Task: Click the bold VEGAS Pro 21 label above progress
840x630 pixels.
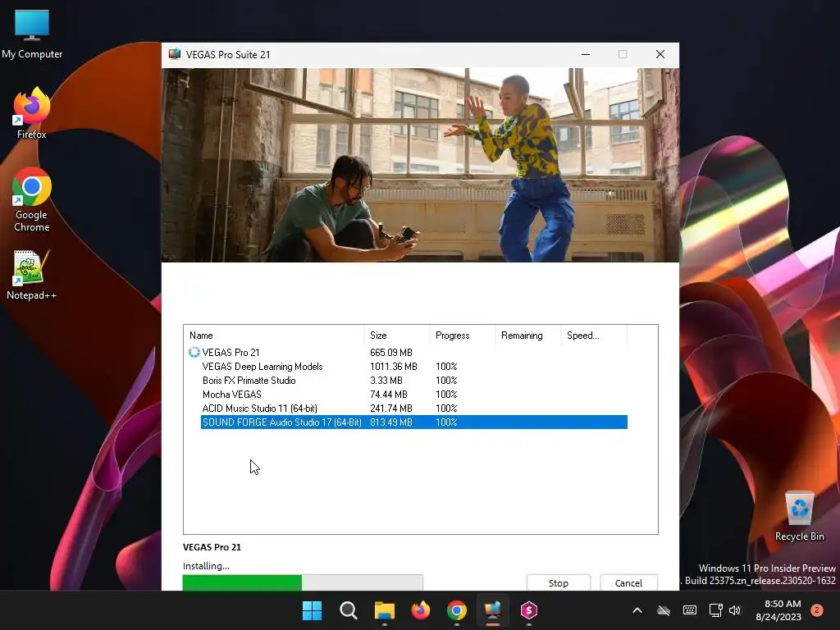Action: pyautogui.click(x=212, y=547)
